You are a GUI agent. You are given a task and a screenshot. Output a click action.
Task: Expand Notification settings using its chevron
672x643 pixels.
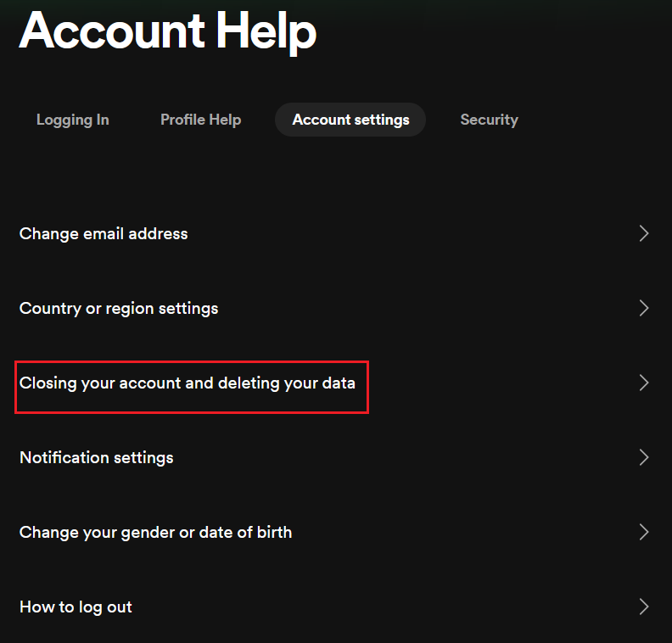(643, 457)
